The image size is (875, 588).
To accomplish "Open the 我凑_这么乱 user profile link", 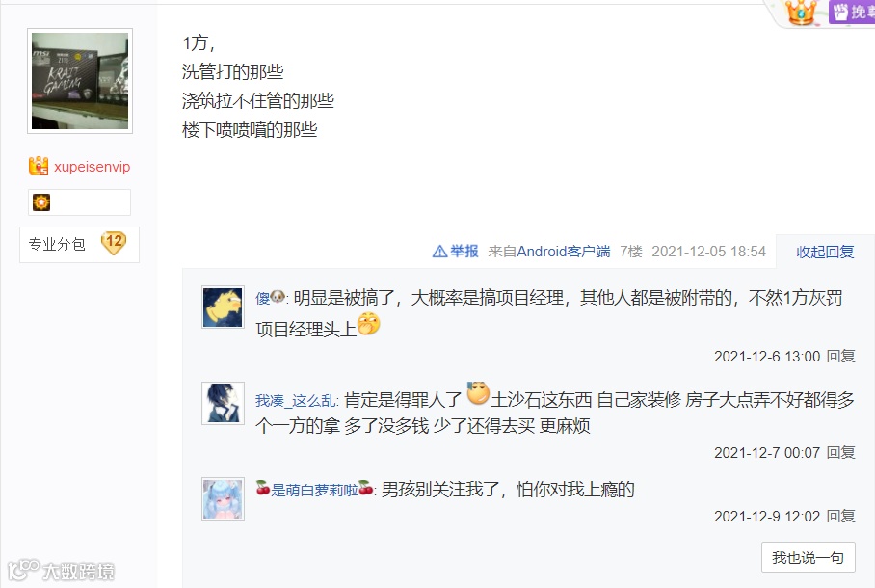I will point(296,400).
